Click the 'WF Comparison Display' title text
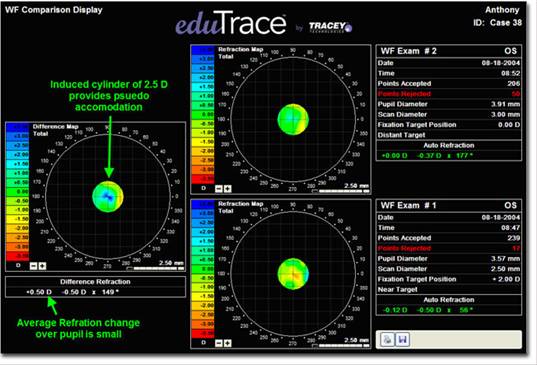The height and width of the screenshot is (365, 537). coord(54,10)
